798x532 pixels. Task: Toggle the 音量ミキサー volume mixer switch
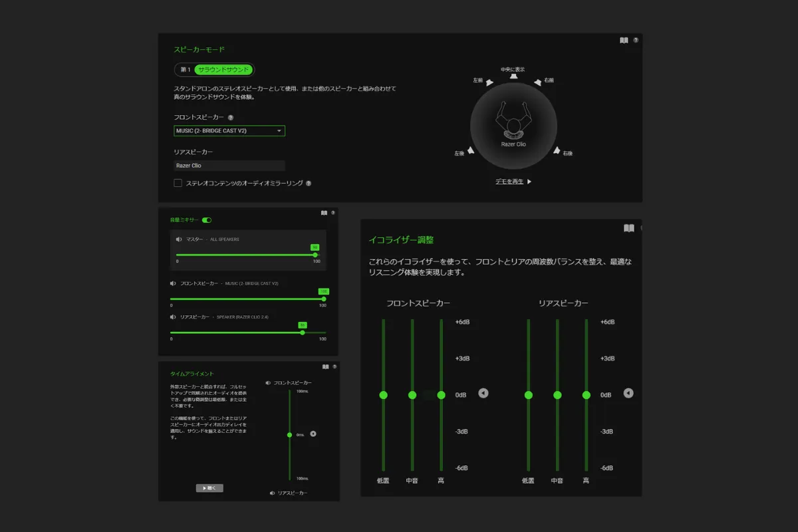tap(207, 220)
